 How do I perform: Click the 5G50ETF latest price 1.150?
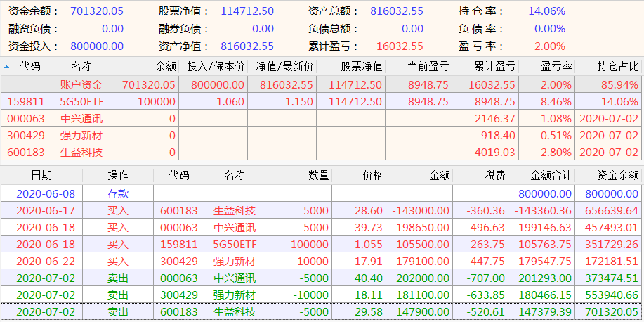coord(299,101)
